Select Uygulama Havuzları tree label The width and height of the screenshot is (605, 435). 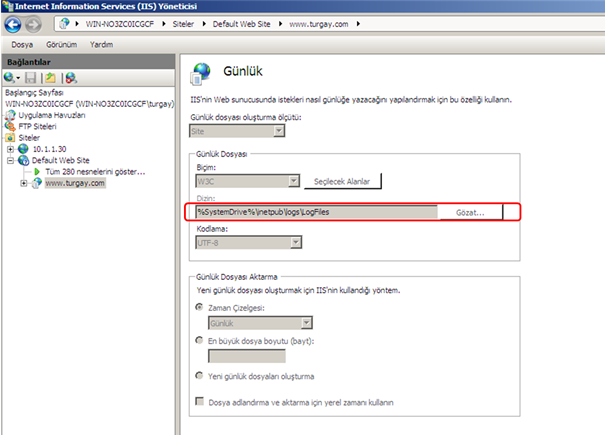52,115
